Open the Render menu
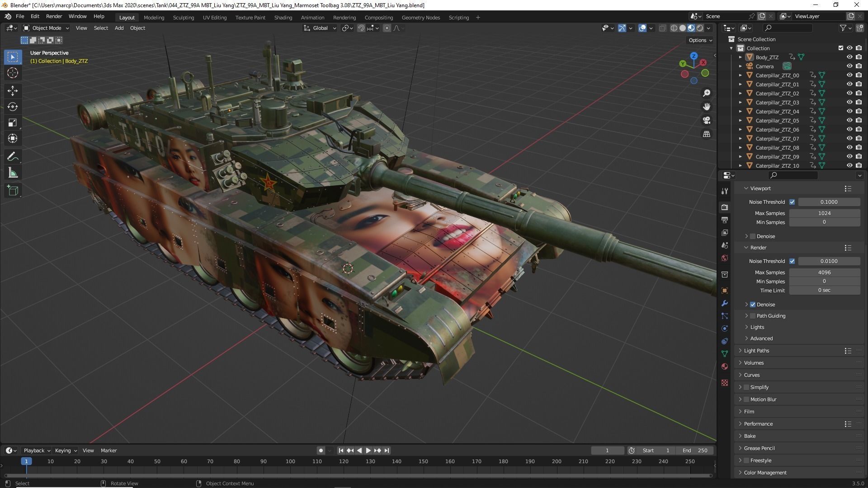The height and width of the screenshot is (488, 868). pyautogui.click(x=54, y=16)
